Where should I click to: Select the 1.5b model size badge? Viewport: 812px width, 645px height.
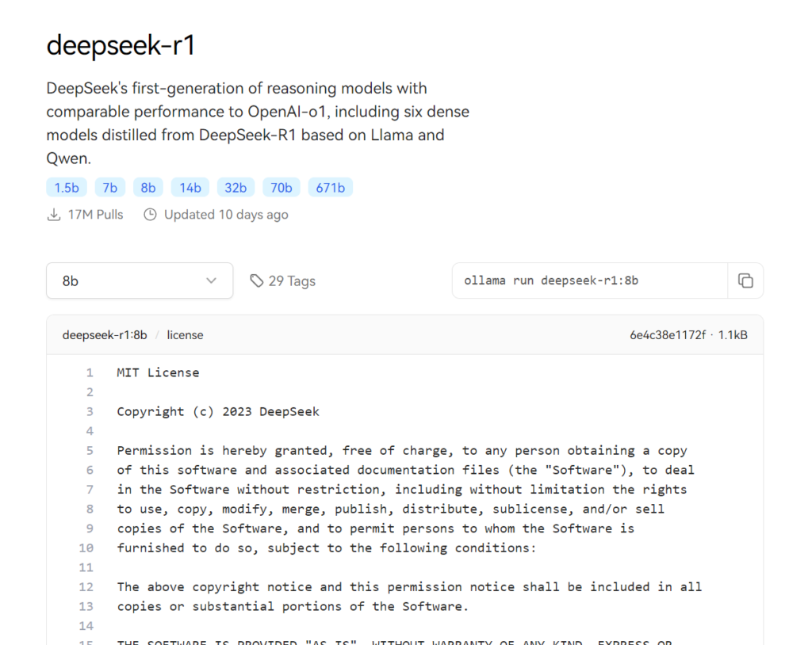click(x=67, y=188)
